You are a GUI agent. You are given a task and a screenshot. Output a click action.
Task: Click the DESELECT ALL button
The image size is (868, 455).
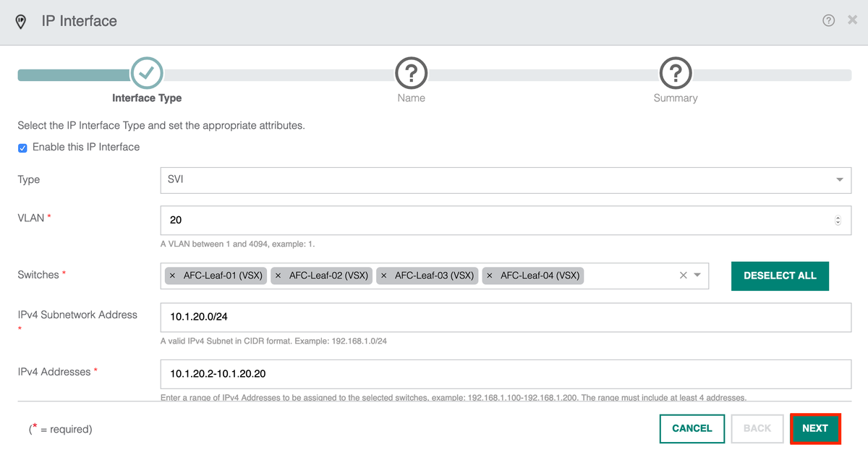pyautogui.click(x=780, y=276)
